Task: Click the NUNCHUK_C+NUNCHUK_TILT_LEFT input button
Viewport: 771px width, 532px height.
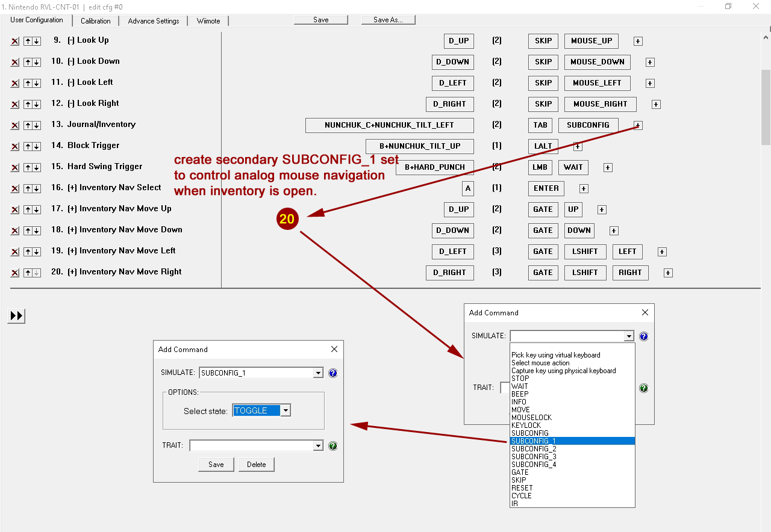Action: point(389,125)
